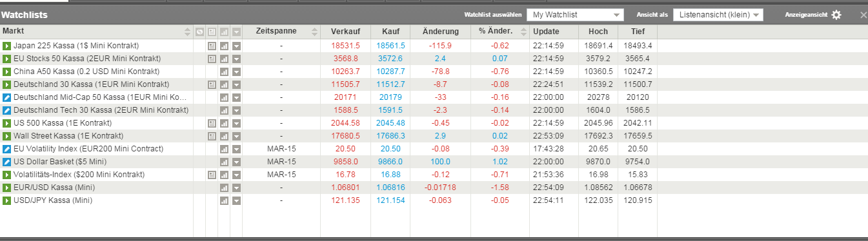The image size is (868, 241).
Task: Click green arrow icon for EUR/USD Kassa
Action: click(x=6, y=188)
